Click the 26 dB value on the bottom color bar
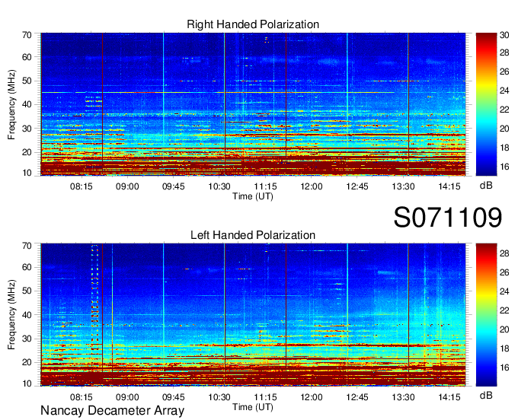Viewport: 518px width, 420px height. [x=504, y=272]
